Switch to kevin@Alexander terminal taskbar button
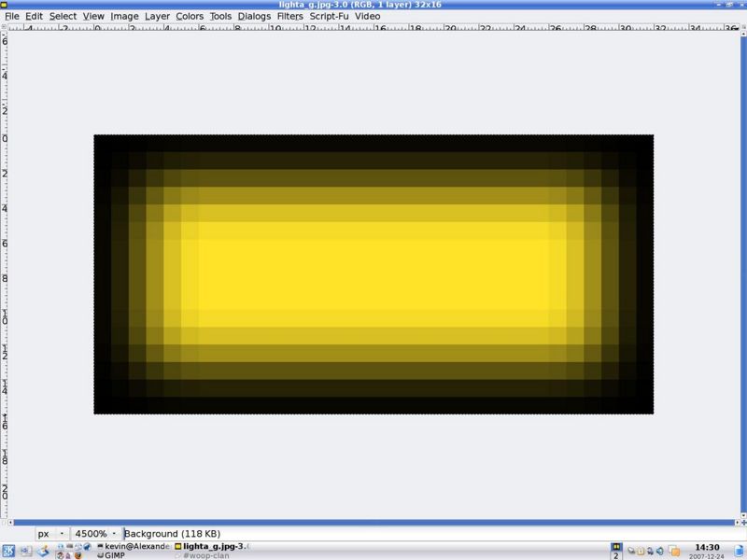The image size is (747, 560). pos(131,545)
